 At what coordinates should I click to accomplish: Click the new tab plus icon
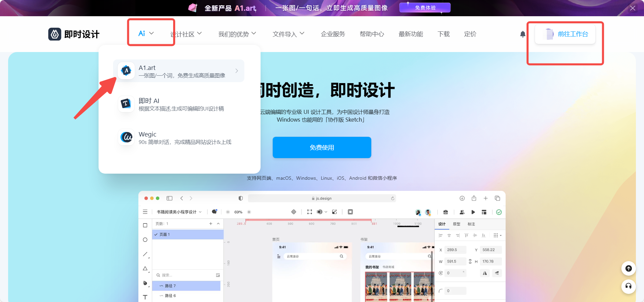click(486, 198)
